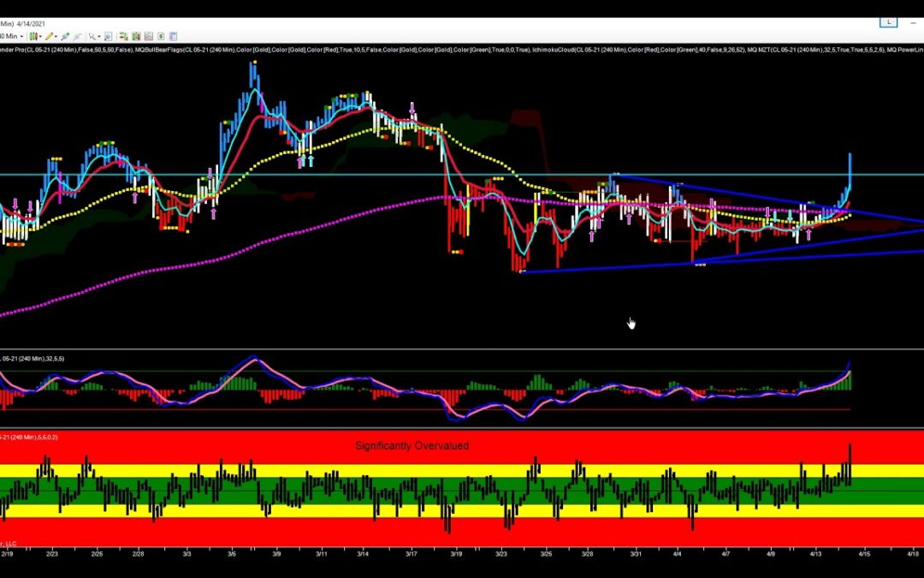
Task: Click the grayed-out pin toolbar icon
Action: [x=78, y=36]
